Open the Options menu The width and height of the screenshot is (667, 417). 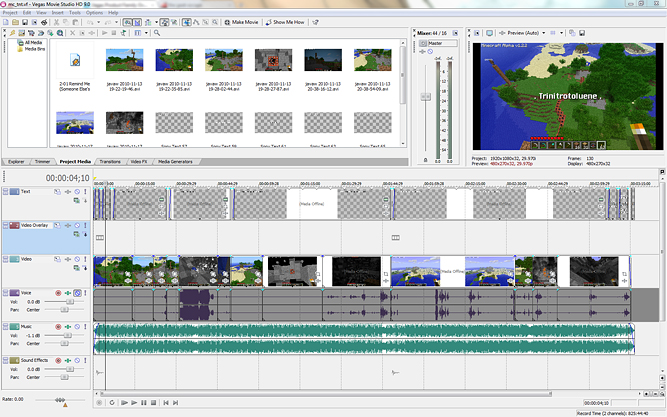[x=94, y=13]
